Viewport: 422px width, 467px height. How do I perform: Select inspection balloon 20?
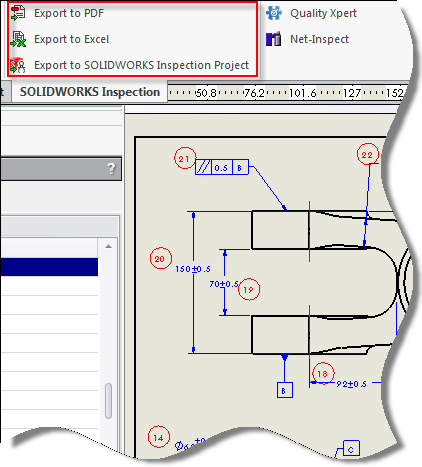(161, 258)
